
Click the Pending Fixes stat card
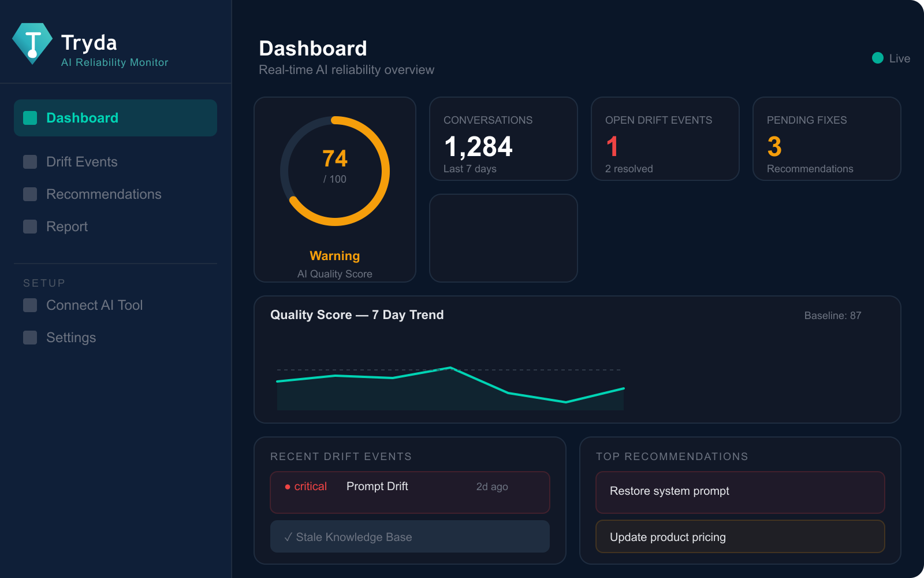click(827, 139)
